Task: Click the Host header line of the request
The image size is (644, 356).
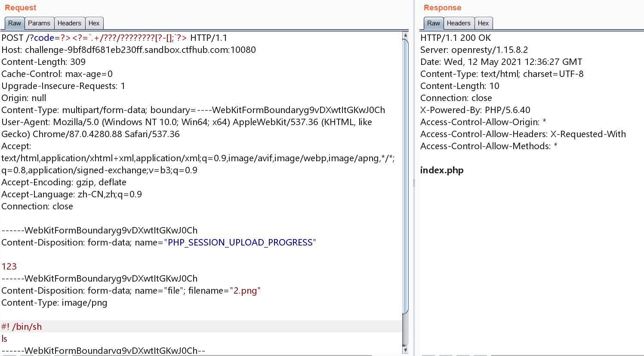Action: (x=129, y=49)
